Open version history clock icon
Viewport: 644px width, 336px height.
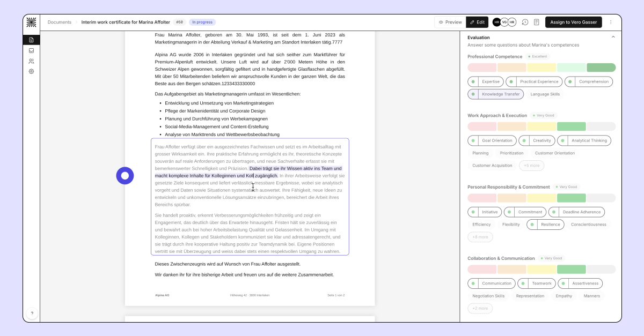click(x=525, y=22)
